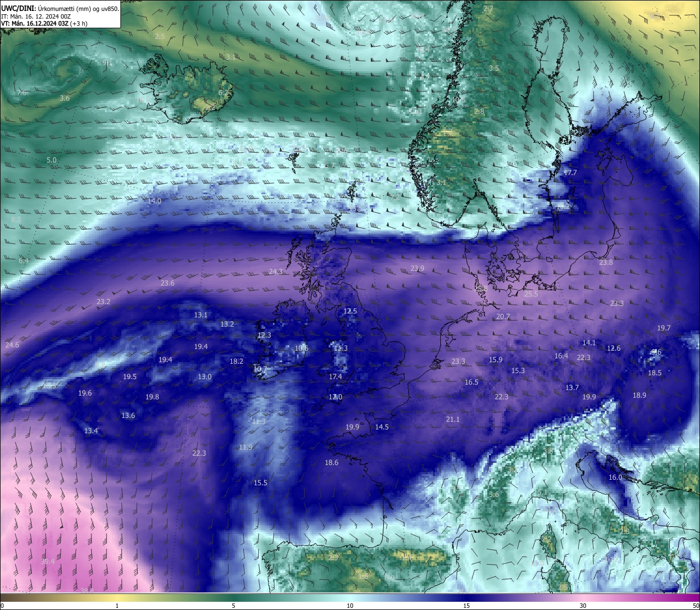This screenshot has height=610, width=700.
Task: Click the "23.8" value over Poland
Action: [606, 262]
